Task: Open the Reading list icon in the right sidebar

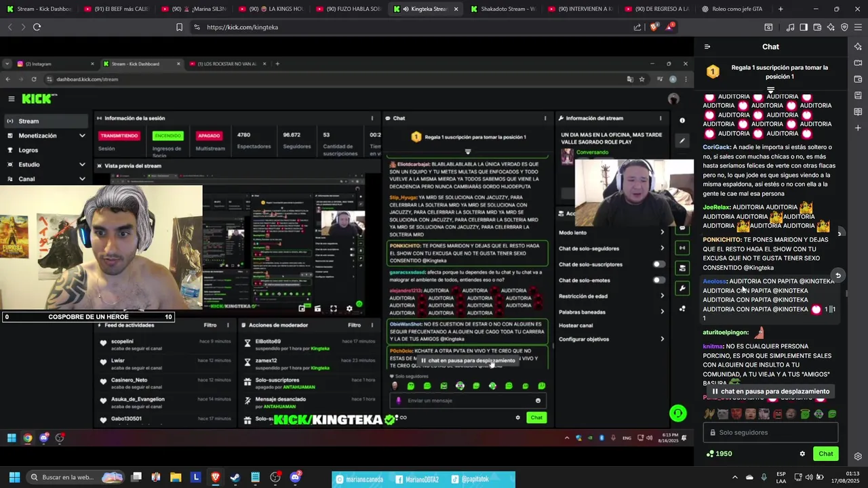Action: (x=858, y=112)
